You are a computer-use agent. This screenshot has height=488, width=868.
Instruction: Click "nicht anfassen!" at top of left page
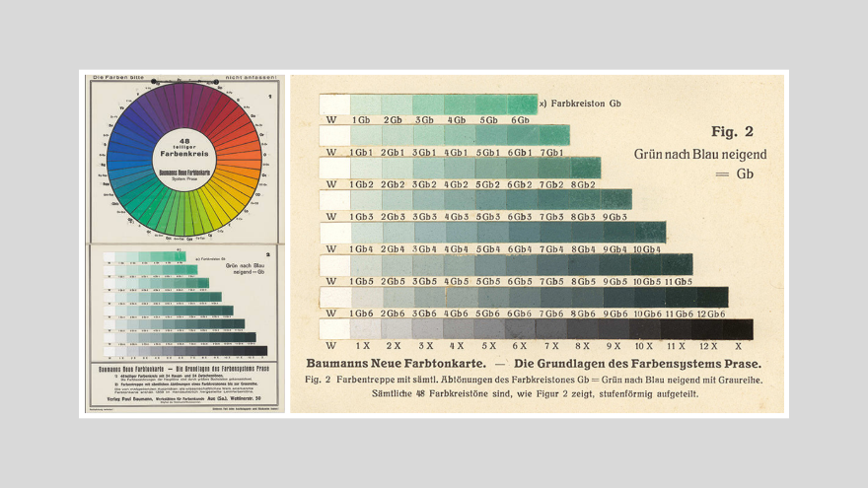pyautogui.click(x=251, y=78)
